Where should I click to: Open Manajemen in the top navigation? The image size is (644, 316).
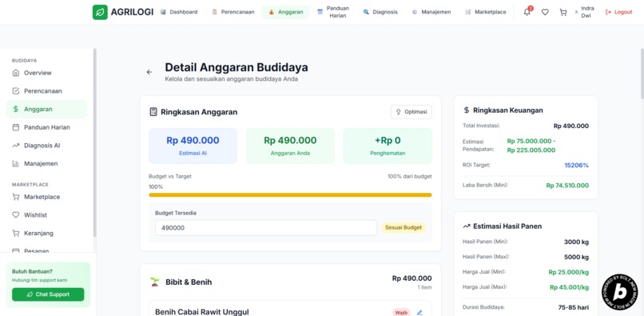(x=431, y=12)
